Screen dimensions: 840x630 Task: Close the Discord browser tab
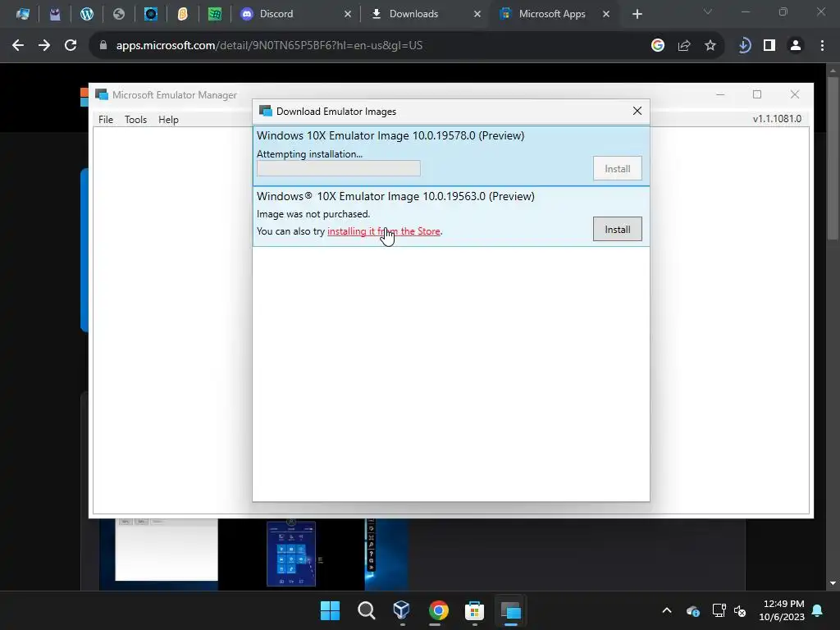coord(348,14)
